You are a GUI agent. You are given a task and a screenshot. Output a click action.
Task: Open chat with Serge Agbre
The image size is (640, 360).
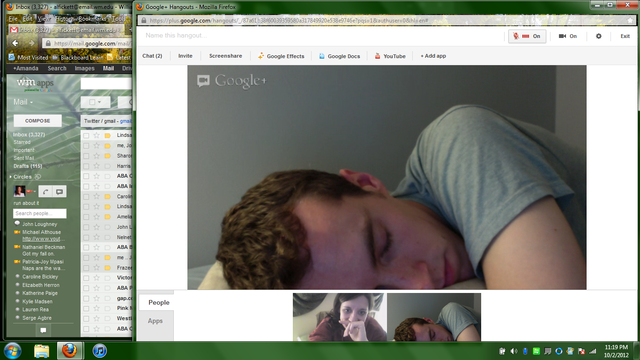[x=37, y=318]
